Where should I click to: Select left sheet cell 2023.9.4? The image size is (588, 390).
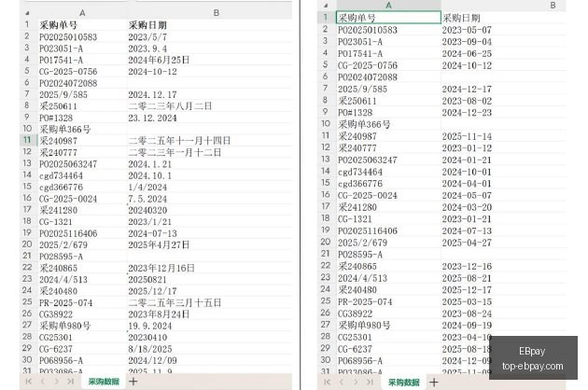point(209,49)
